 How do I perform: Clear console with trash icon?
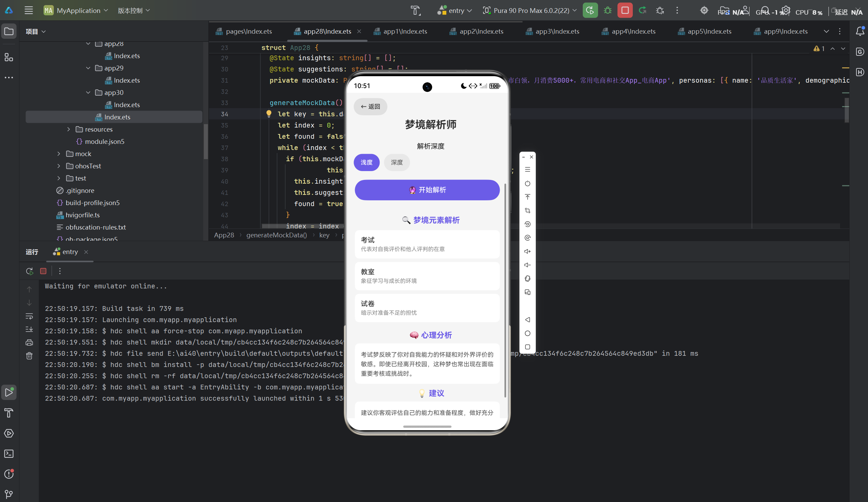(29, 355)
